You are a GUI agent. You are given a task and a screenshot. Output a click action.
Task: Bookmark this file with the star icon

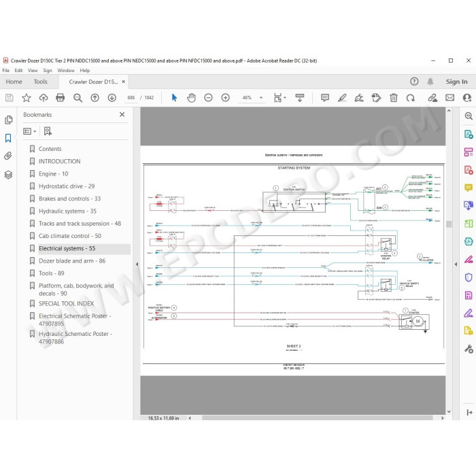(x=27, y=98)
